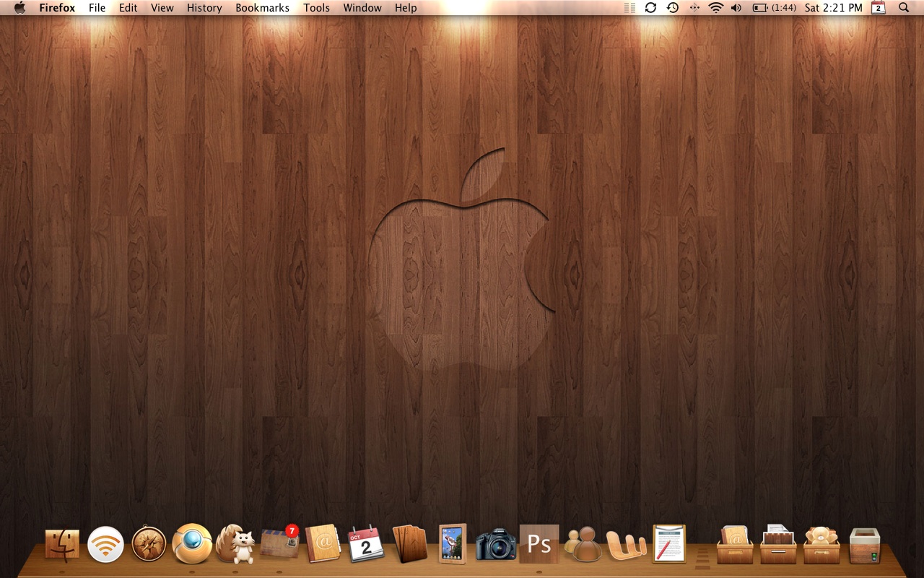Screen dimensions: 924x578
Task: Click the Sat 2:21 PM clock
Action: click(x=834, y=8)
